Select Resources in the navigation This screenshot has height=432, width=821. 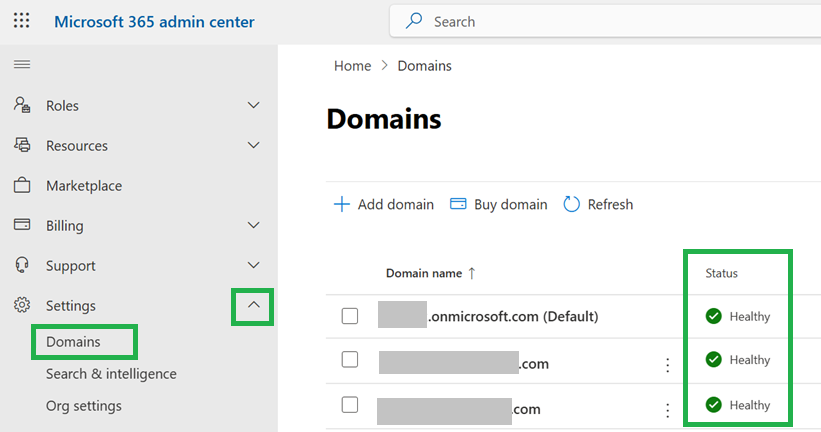pyautogui.click(x=77, y=146)
